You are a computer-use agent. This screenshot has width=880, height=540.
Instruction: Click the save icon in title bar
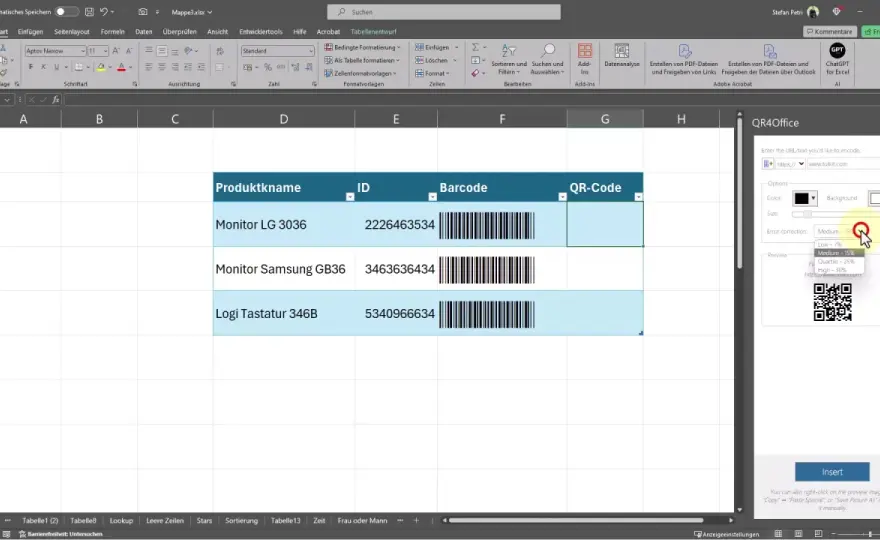[89, 12]
